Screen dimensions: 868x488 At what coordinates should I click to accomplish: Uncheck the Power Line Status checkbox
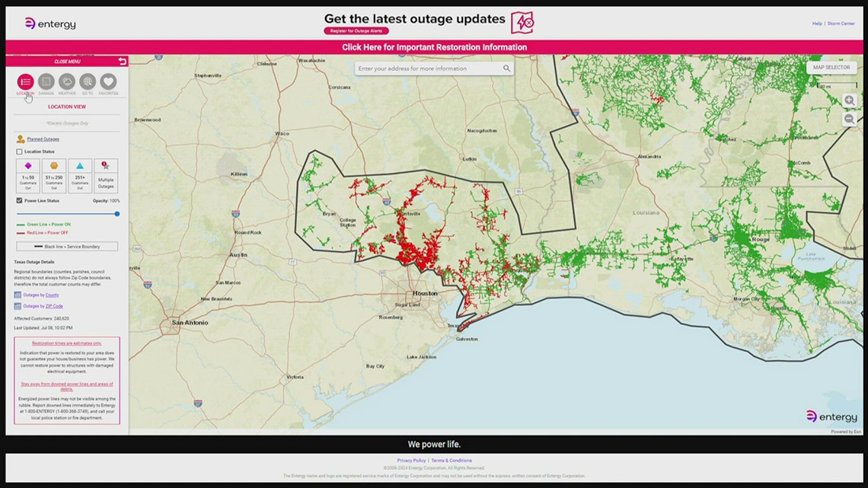(19, 200)
